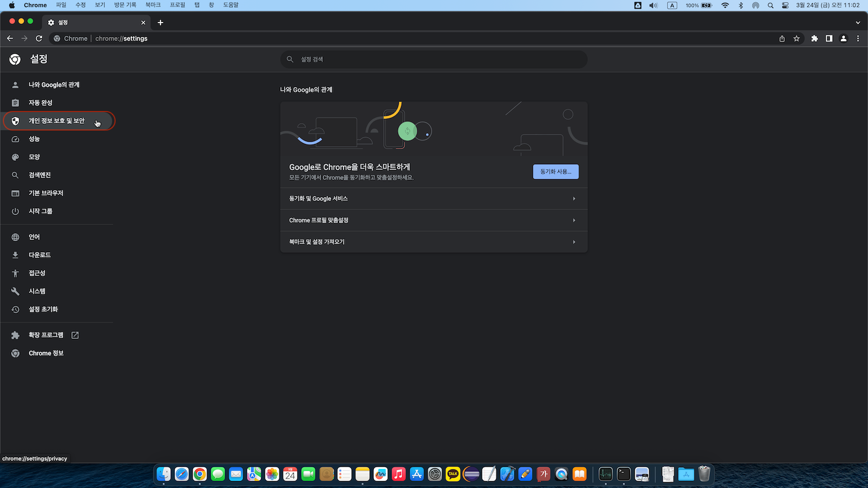
Task: Open the Apple menu
Action: click(12, 5)
